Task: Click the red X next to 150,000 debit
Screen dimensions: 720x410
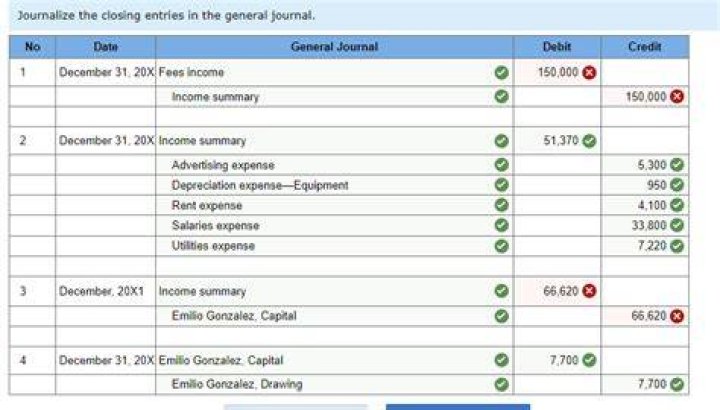Action: pyautogui.click(x=589, y=73)
